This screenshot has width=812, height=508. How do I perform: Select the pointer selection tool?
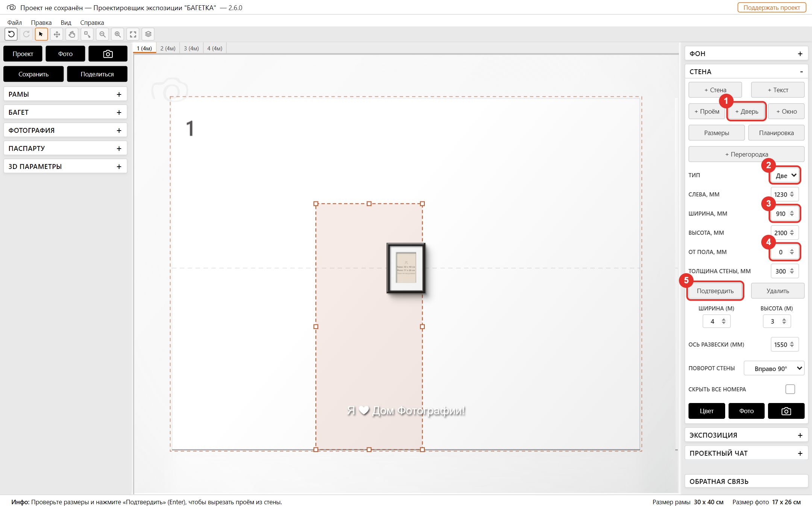(41, 34)
